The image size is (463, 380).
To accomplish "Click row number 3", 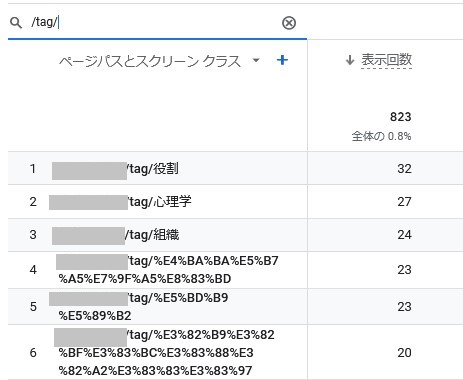I will coord(33,235).
